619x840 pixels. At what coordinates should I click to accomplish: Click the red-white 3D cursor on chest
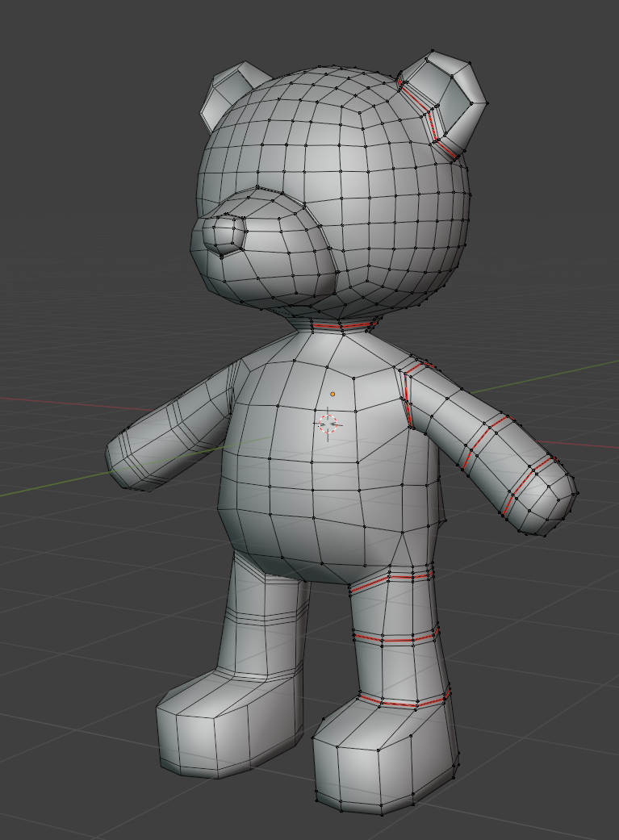coord(328,424)
